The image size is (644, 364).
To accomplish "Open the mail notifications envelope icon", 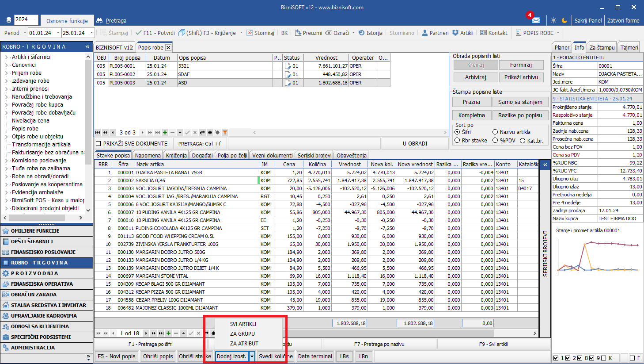I will pos(536,20).
